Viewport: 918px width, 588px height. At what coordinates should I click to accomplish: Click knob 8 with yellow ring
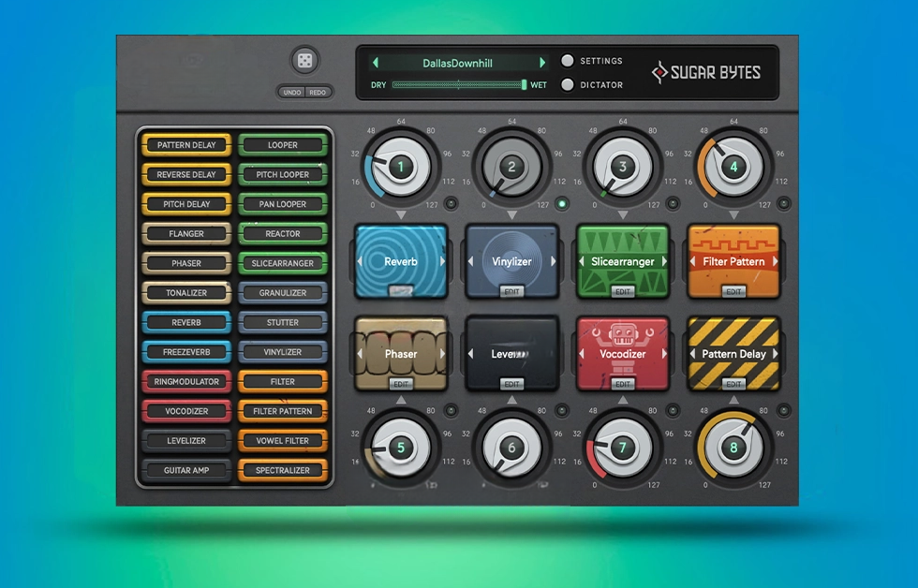click(x=733, y=448)
